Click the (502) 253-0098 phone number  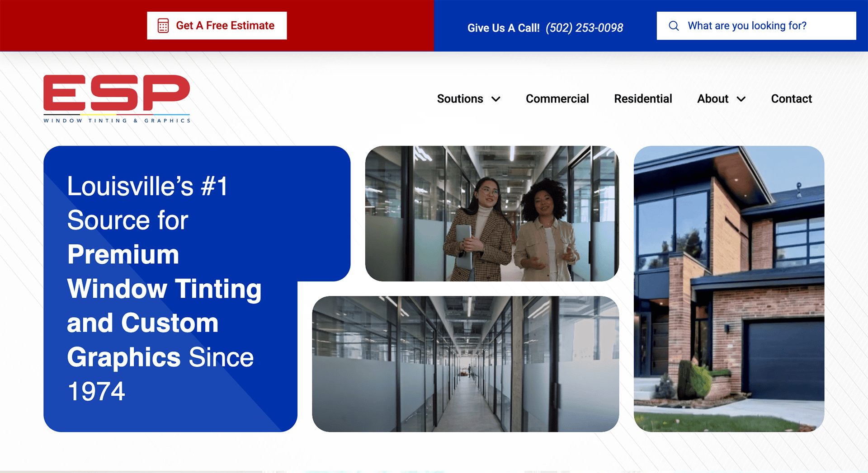pyautogui.click(x=584, y=28)
